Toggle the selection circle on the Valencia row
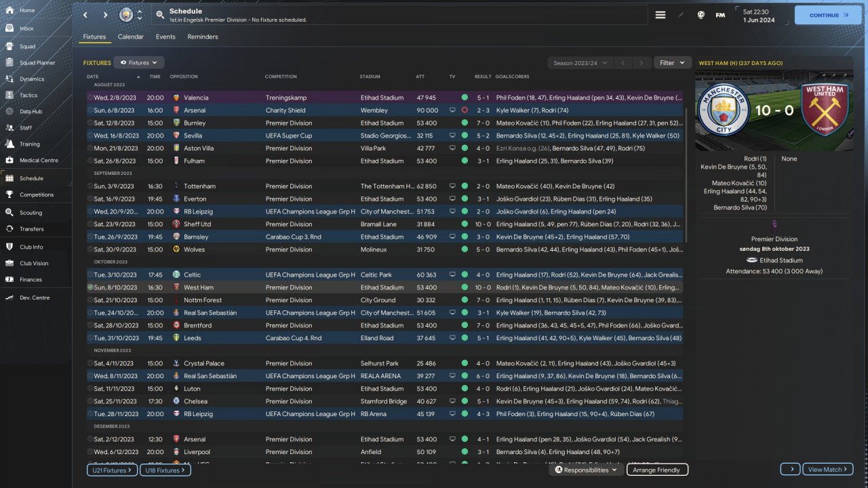The height and width of the screenshot is (488, 868). (90, 98)
